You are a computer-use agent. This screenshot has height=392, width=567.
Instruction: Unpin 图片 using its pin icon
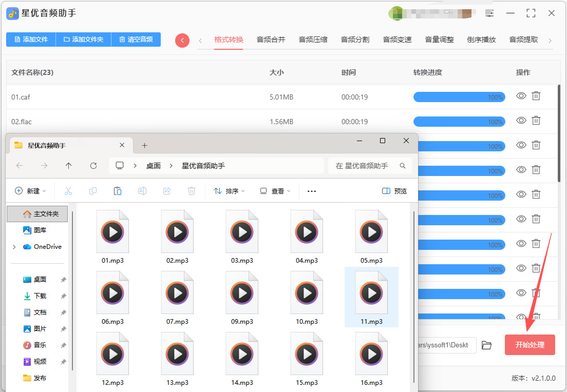click(x=63, y=329)
